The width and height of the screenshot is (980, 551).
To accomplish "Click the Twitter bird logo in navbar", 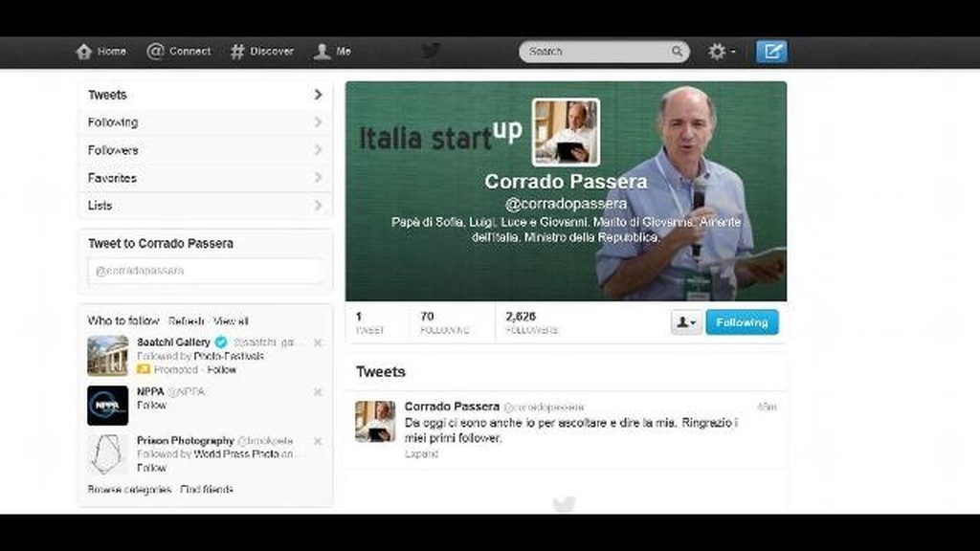I will (430, 51).
